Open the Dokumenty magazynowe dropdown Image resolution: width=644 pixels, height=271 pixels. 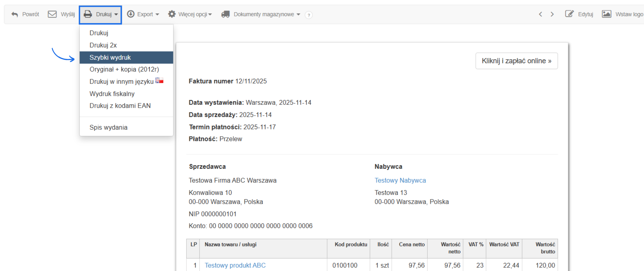pyautogui.click(x=298, y=14)
